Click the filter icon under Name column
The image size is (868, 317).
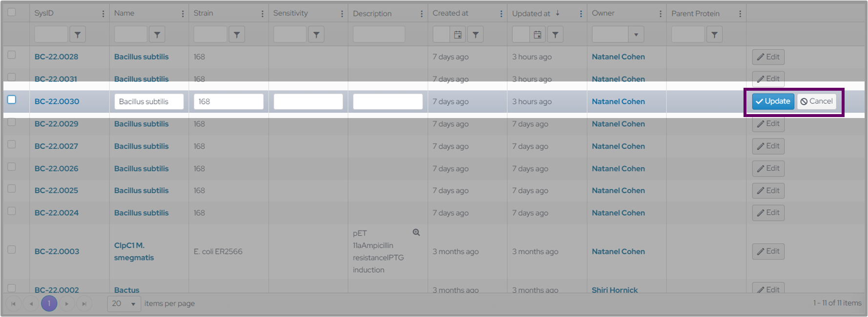(157, 35)
